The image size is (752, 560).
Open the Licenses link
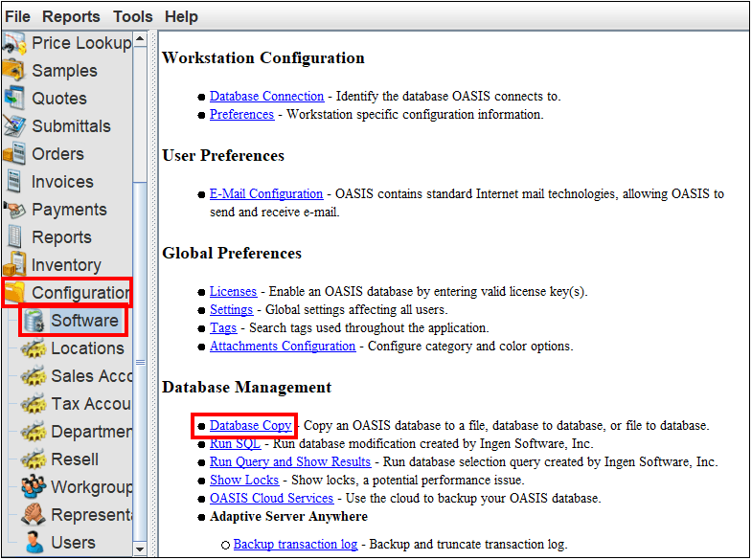tap(233, 292)
